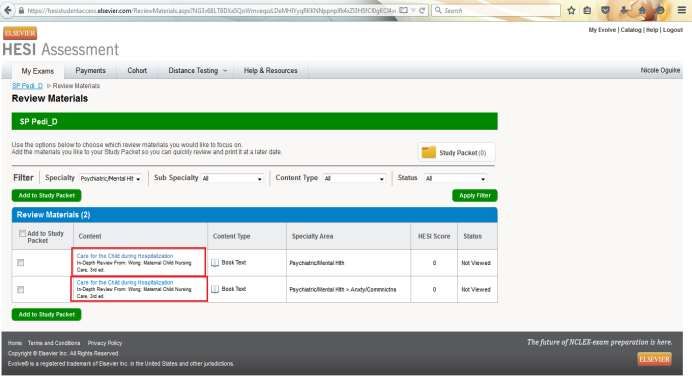Viewport: 692px width, 377px height.
Task: Open the address bar history dropdown arrow
Action: (x=414, y=10)
